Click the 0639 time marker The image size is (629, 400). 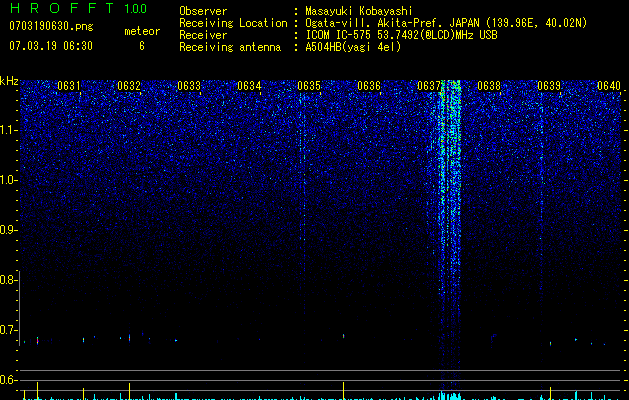(549, 86)
